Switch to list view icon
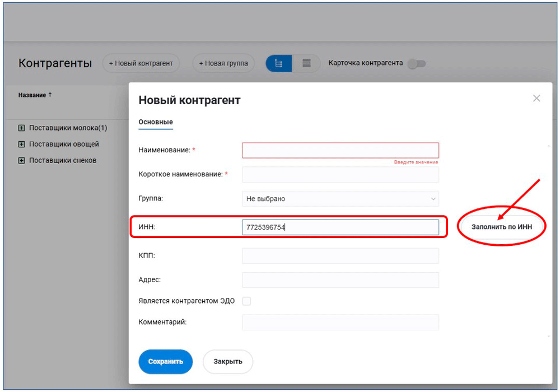 (306, 63)
